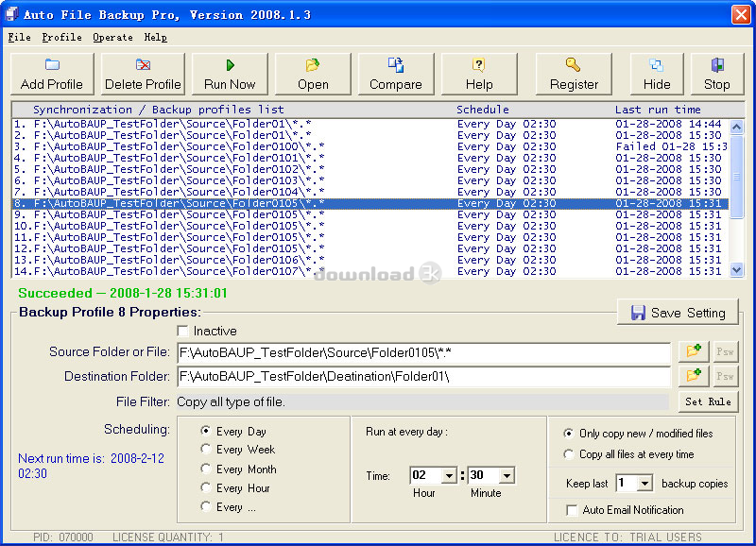Select the Every Week scheduling option
This screenshot has height=546, width=756.
point(206,450)
